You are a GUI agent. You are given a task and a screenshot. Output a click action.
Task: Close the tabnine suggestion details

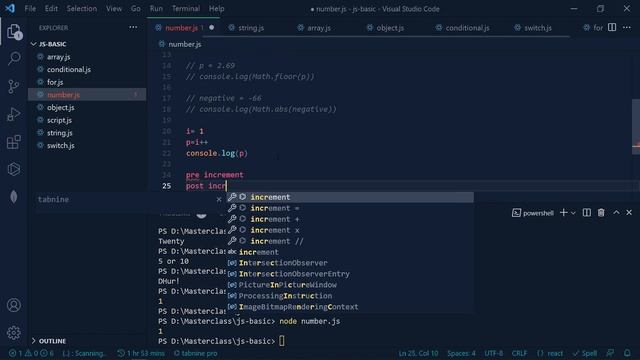pyautogui.click(x=219, y=199)
